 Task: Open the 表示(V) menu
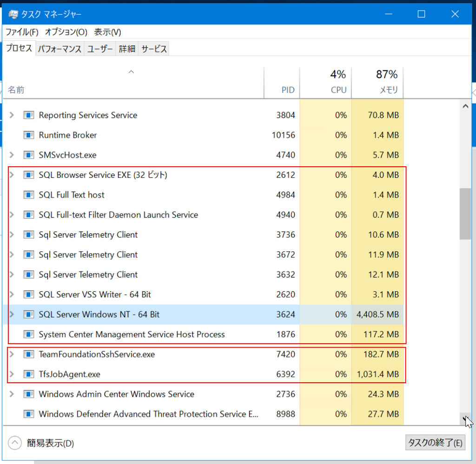tap(107, 32)
